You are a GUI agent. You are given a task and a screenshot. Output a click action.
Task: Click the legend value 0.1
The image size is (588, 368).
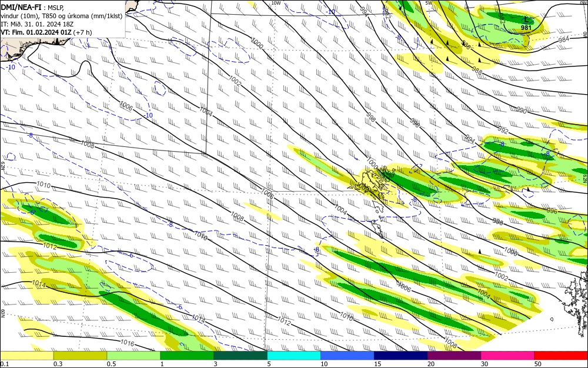pyautogui.click(x=5, y=364)
